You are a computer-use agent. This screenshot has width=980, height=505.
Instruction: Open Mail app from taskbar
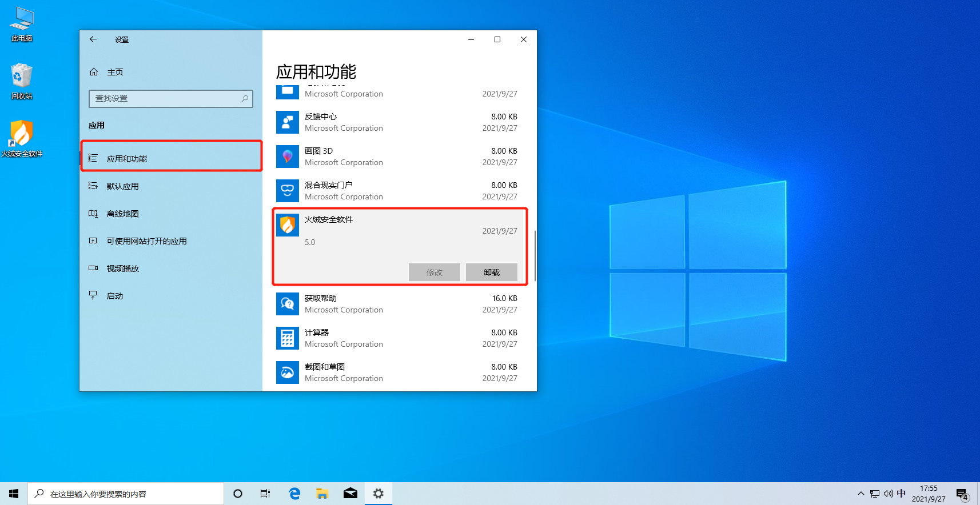tap(350, 494)
